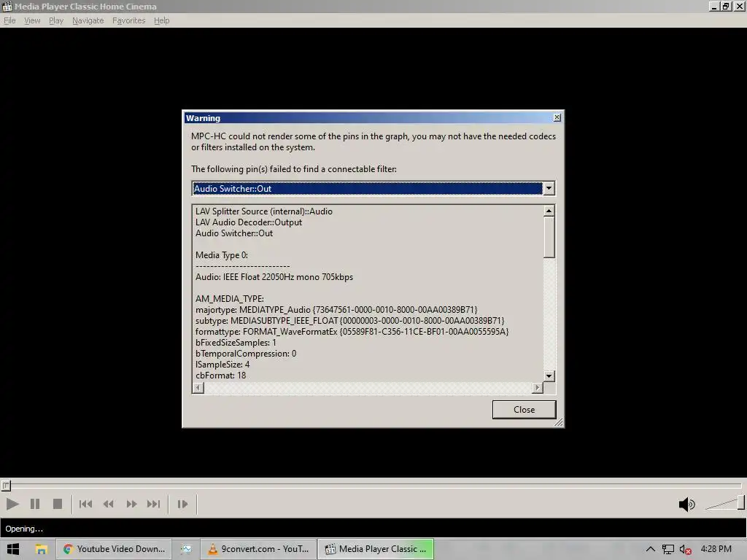Screen dimensions: 747x560
Task: Open the Windows Start menu
Action: tap(13, 549)
